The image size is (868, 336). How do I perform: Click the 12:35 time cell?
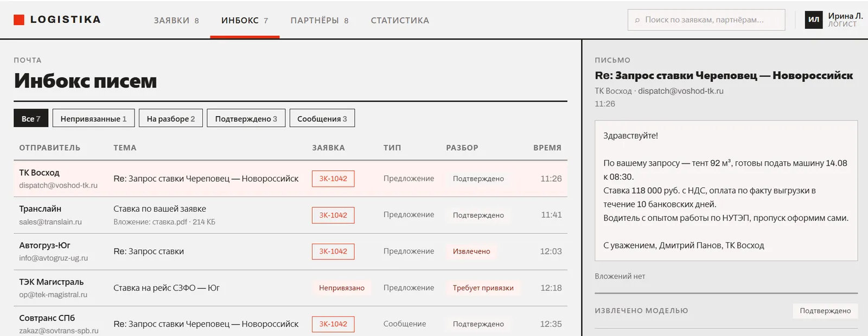(551, 324)
